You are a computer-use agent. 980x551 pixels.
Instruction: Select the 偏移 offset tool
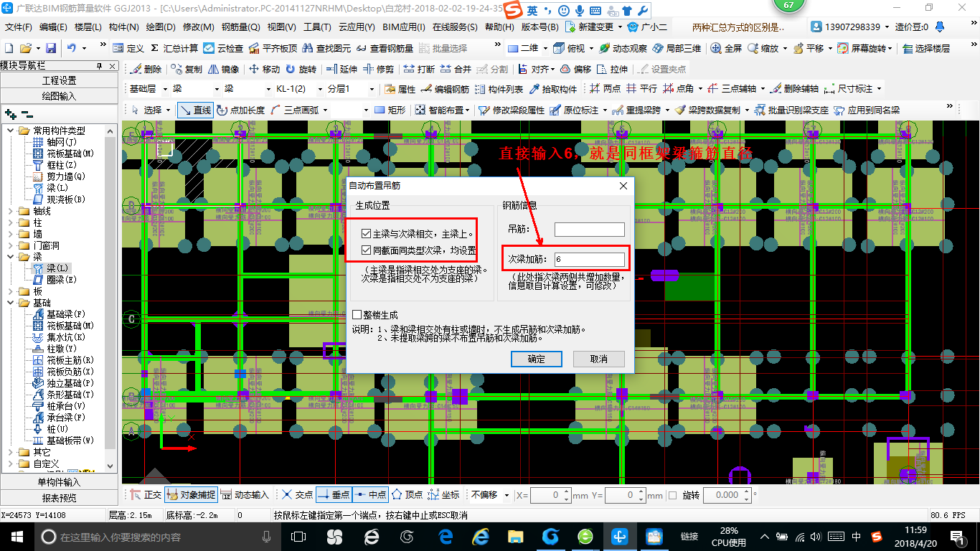coord(575,69)
